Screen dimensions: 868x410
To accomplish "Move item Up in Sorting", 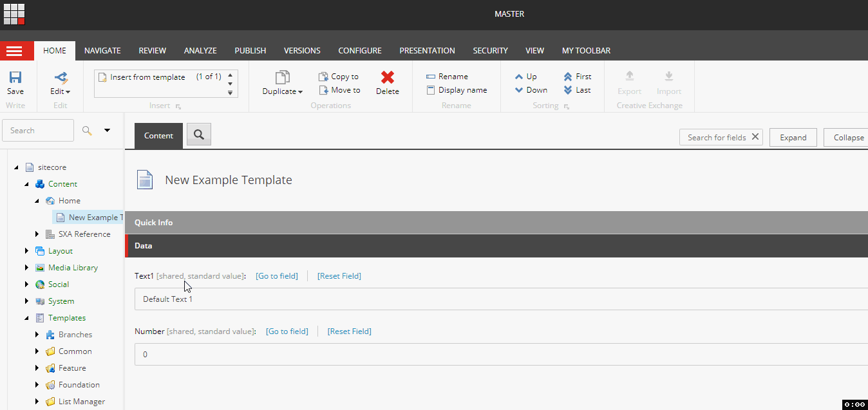I will pos(525,77).
